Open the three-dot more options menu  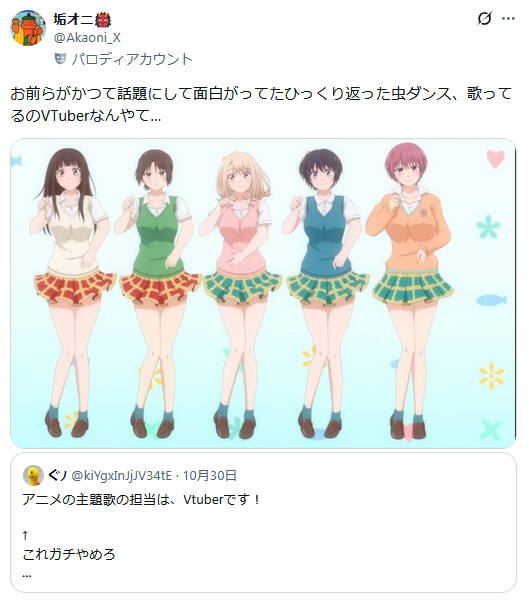(508, 19)
